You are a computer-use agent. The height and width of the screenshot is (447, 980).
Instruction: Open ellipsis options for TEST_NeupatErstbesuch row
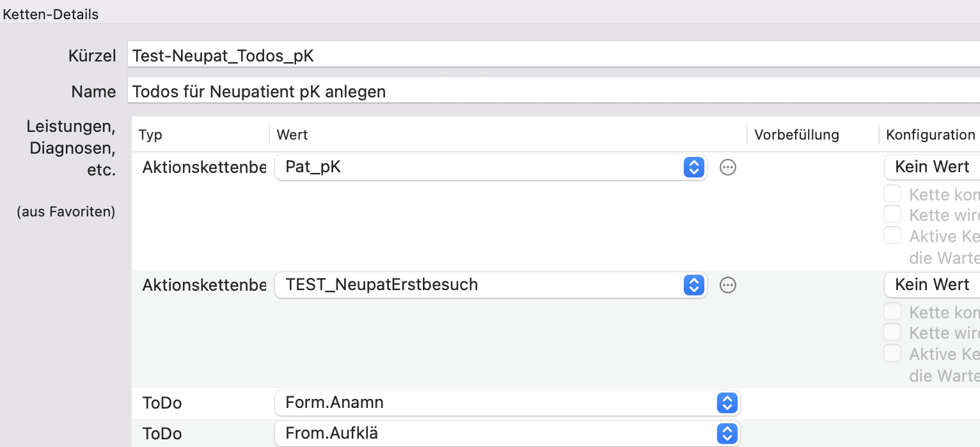point(728,285)
